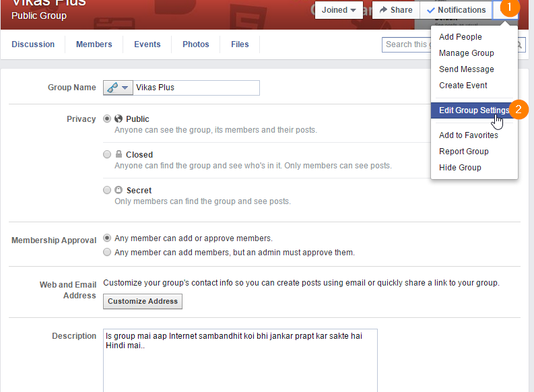This screenshot has height=392, width=534.
Task: Click the lock icon beside Closed
Action: [x=119, y=154]
